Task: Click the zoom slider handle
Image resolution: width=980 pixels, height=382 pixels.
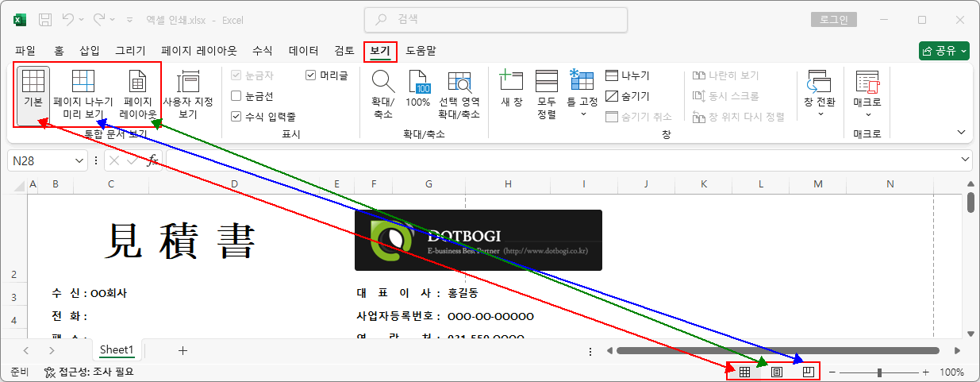Action: [x=879, y=372]
